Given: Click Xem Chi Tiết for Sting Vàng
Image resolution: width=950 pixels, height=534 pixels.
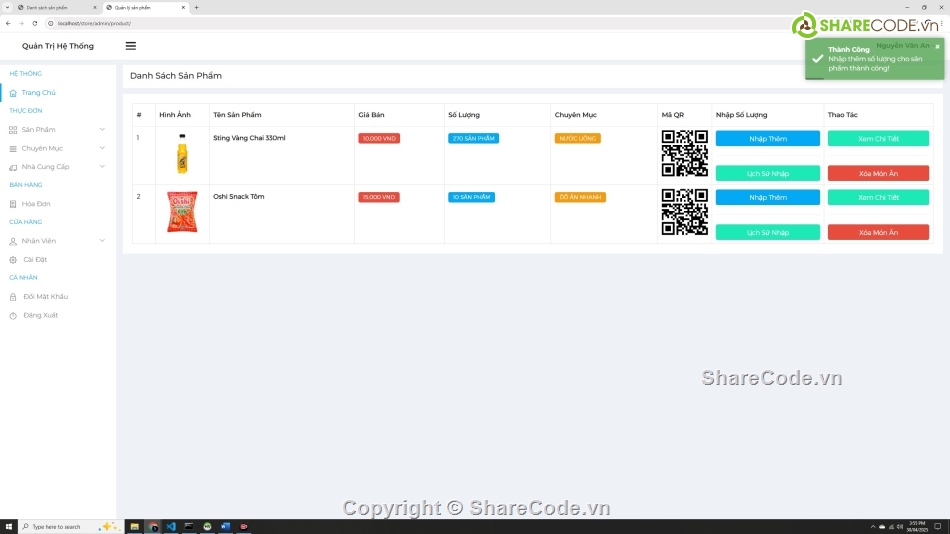Looking at the screenshot, I should pyautogui.click(x=878, y=139).
